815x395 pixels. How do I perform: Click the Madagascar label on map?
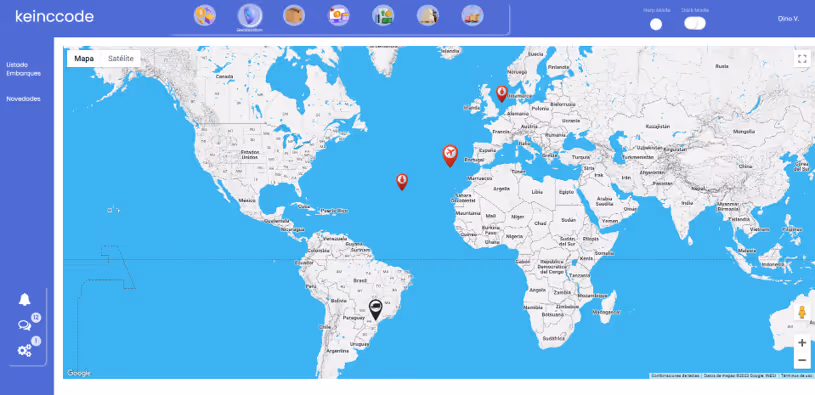point(607,312)
